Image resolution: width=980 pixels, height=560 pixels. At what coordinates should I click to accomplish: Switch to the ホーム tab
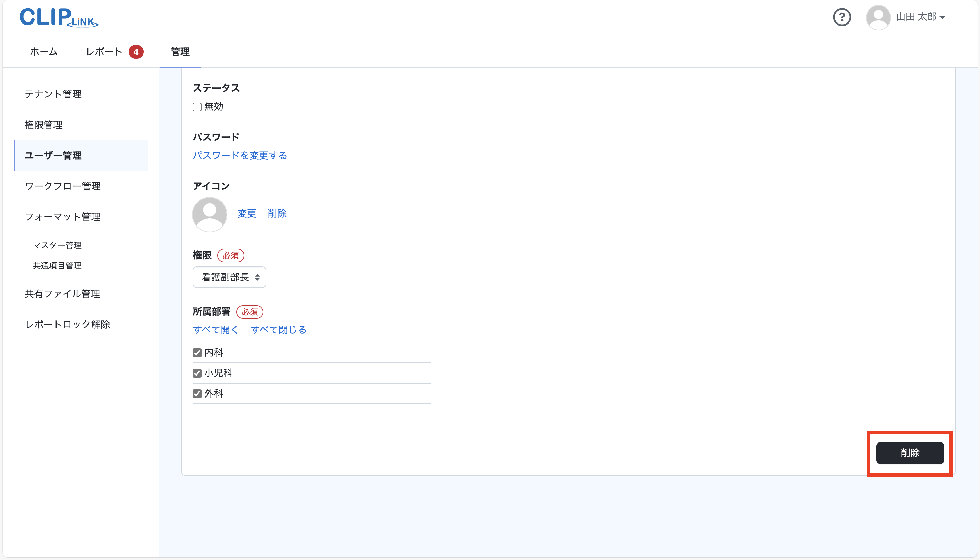click(44, 51)
